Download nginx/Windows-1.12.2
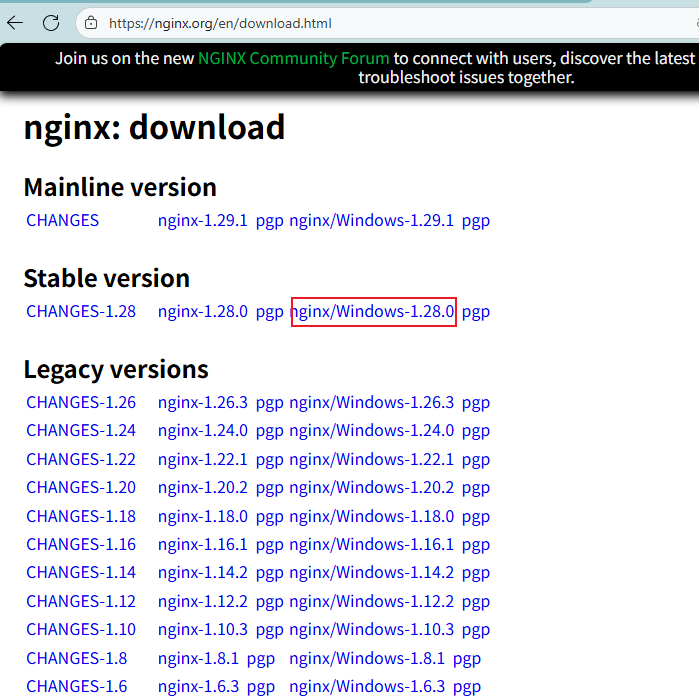The width and height of the screenshot is (699, 700). point(371,601)
